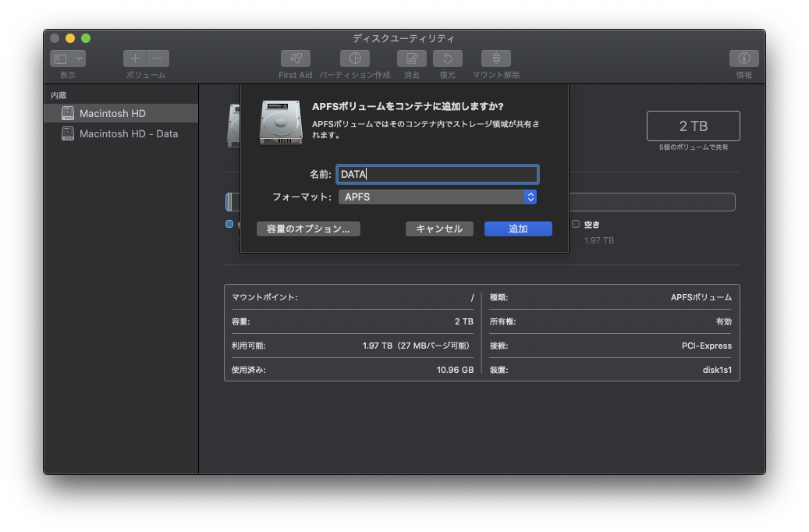The height and width of the screenshot is (532, 809).
Task: Click the 容量のオプション... button
Action: pyautogui.click(x=308, y=229)
